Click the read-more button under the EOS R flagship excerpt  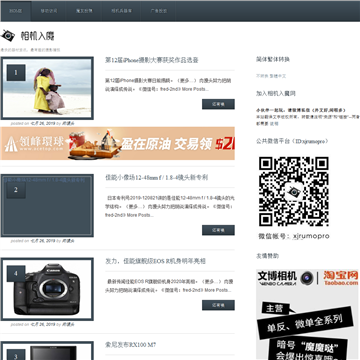click(x=218, y=305)
